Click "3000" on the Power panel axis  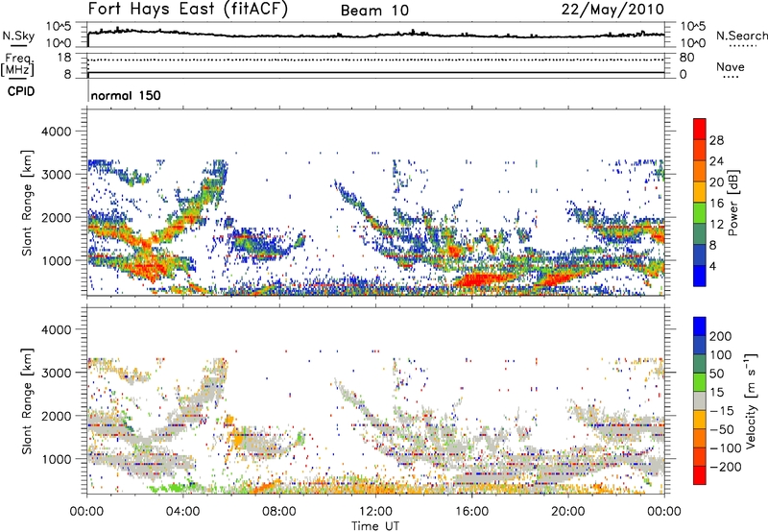pos(56,175)
